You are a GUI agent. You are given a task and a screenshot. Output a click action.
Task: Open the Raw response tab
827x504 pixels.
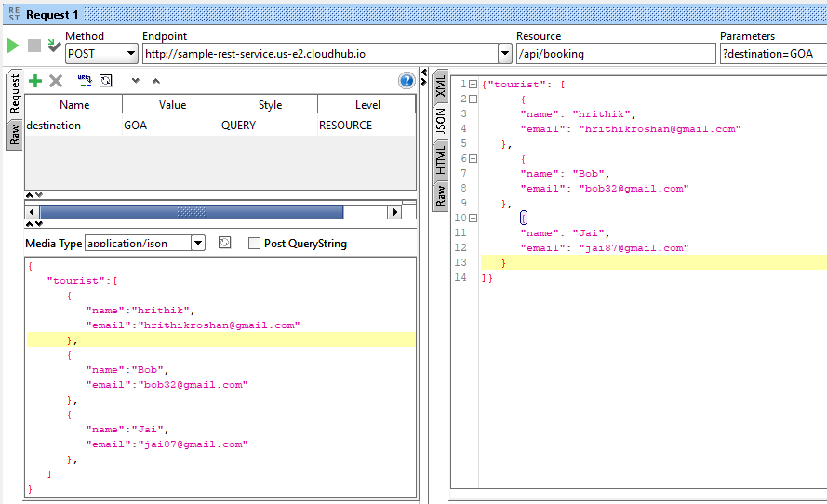440,195
